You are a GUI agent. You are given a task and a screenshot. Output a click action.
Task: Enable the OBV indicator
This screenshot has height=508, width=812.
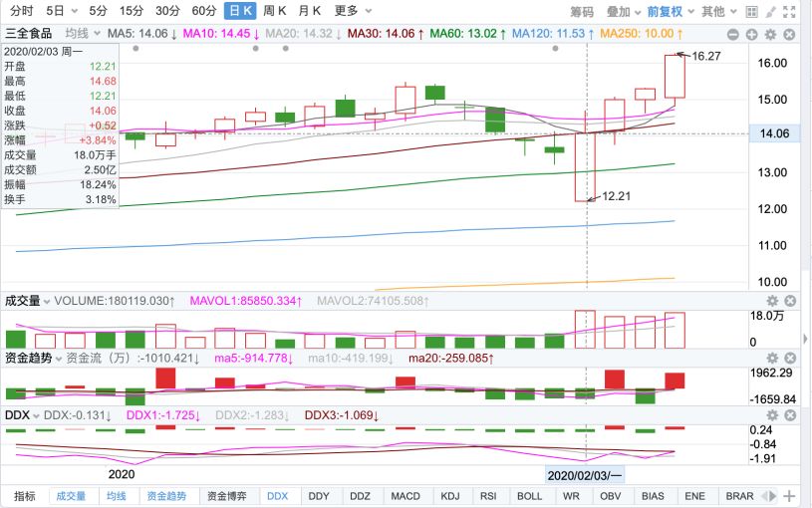point(611,496)
